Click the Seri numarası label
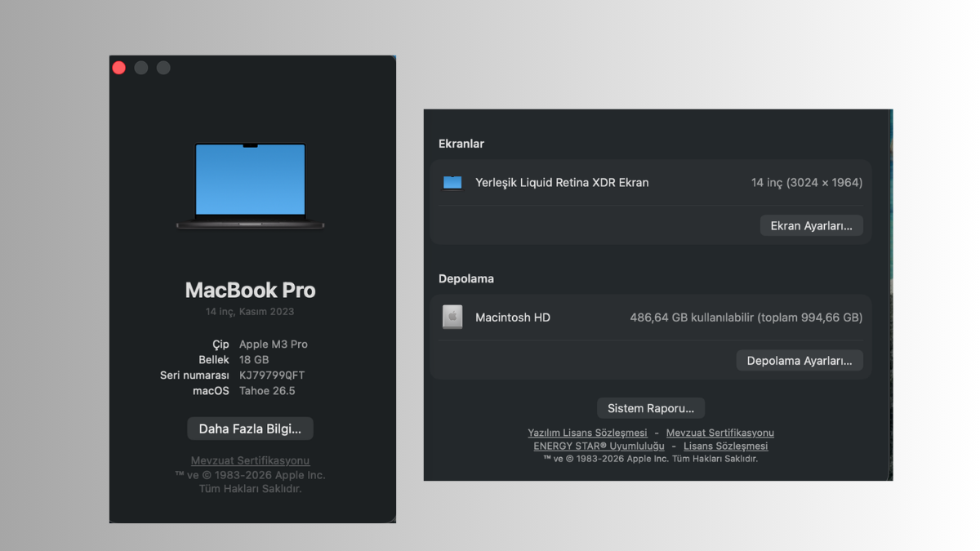 (x=194, y=375)
